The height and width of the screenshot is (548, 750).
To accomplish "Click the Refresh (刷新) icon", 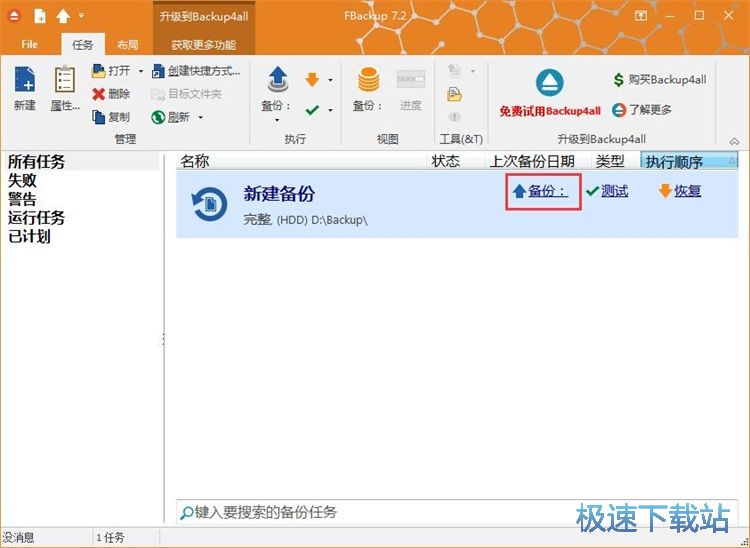I will pyautogui.click(x=158, y=117).
